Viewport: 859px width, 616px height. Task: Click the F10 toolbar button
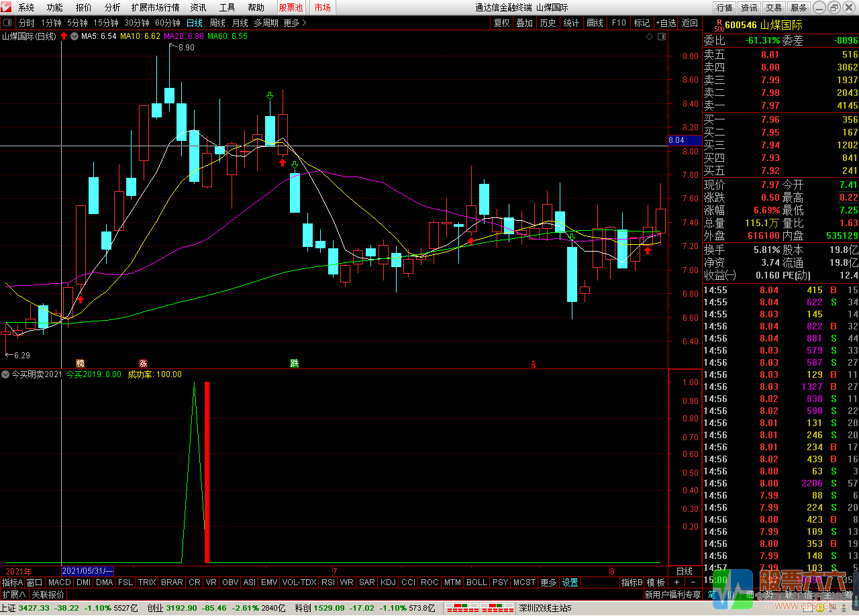click(619, 22)
